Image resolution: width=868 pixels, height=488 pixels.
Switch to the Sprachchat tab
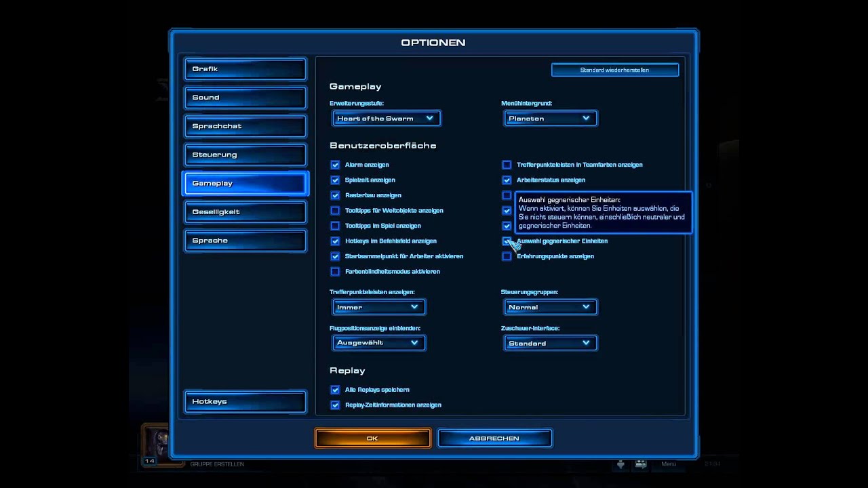point(245,126)
